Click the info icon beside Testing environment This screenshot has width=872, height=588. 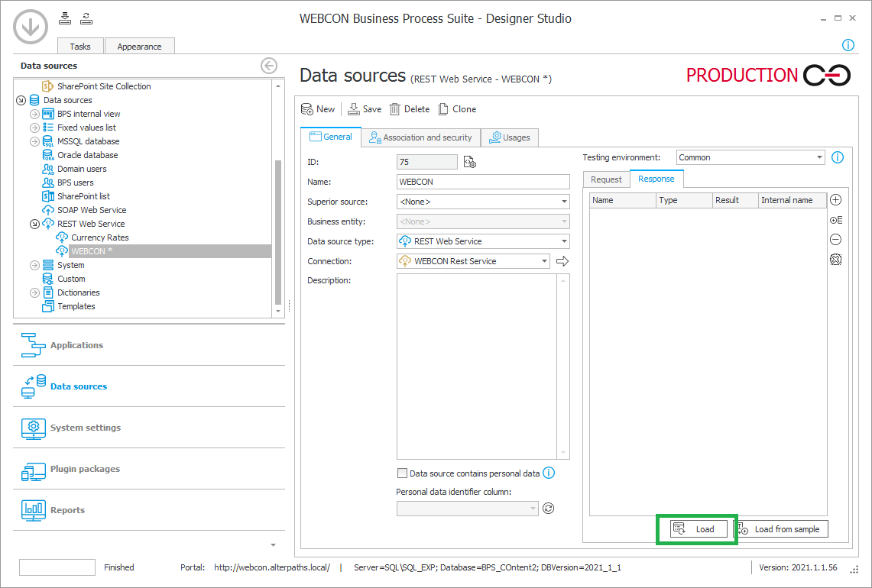click(x=838, y=157)
